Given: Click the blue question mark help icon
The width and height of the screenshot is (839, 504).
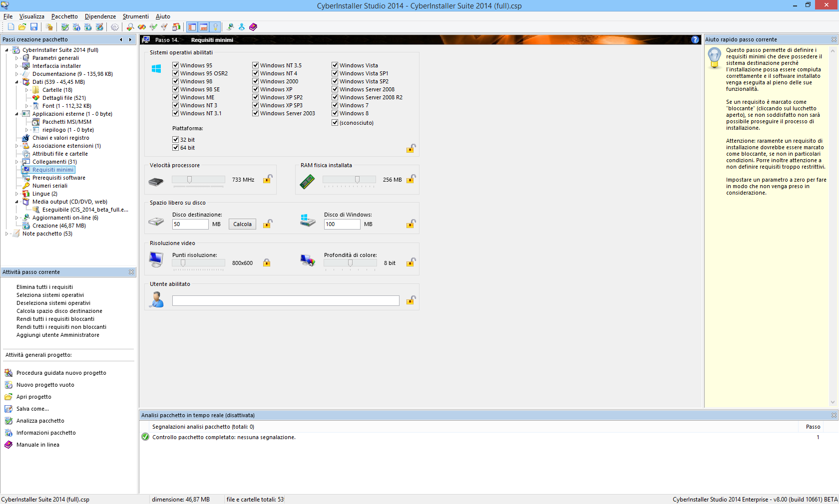Looking at the screenshot, I should [695, 39].
